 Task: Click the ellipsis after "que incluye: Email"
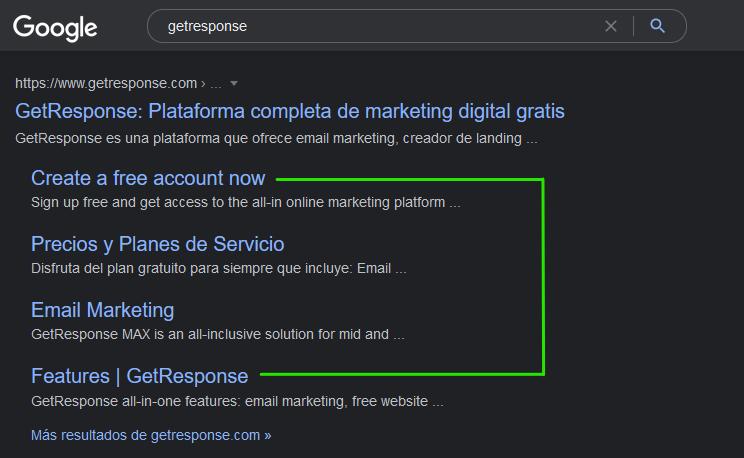(400, 269)
